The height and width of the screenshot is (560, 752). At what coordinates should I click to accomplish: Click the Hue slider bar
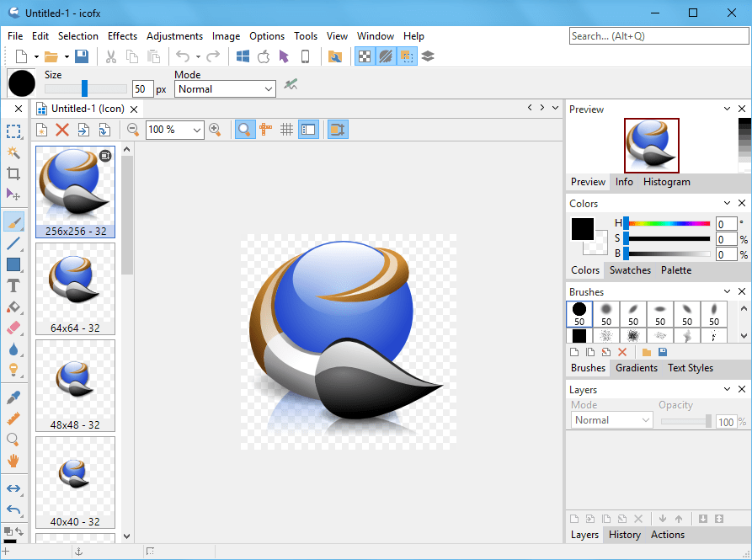coord(669,223)
